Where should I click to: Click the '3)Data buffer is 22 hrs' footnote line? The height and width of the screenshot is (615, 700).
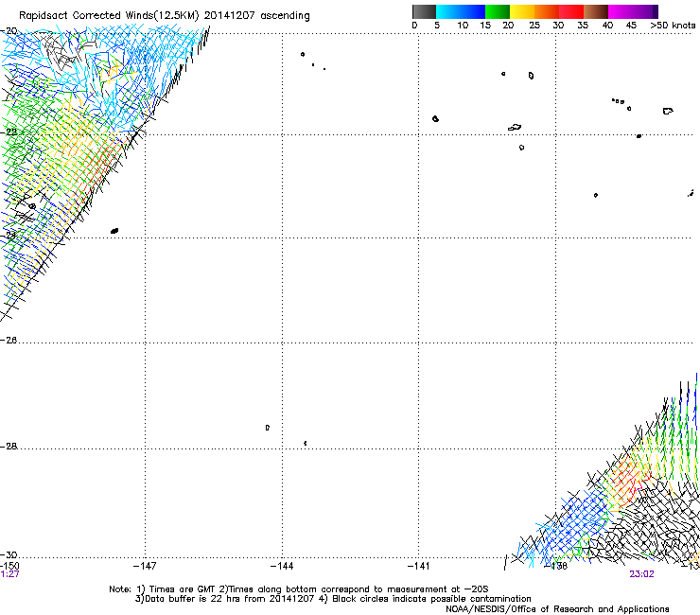(333, 599)
